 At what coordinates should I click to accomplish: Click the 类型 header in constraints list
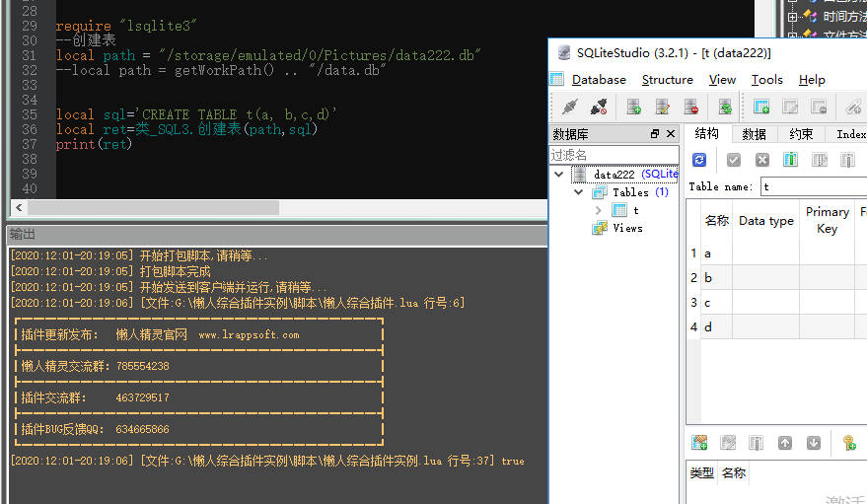(701, 473)
